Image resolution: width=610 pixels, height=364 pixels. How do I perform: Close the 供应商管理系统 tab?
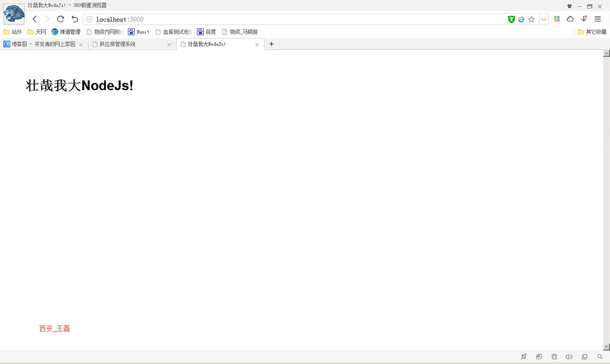pos(169,44)
